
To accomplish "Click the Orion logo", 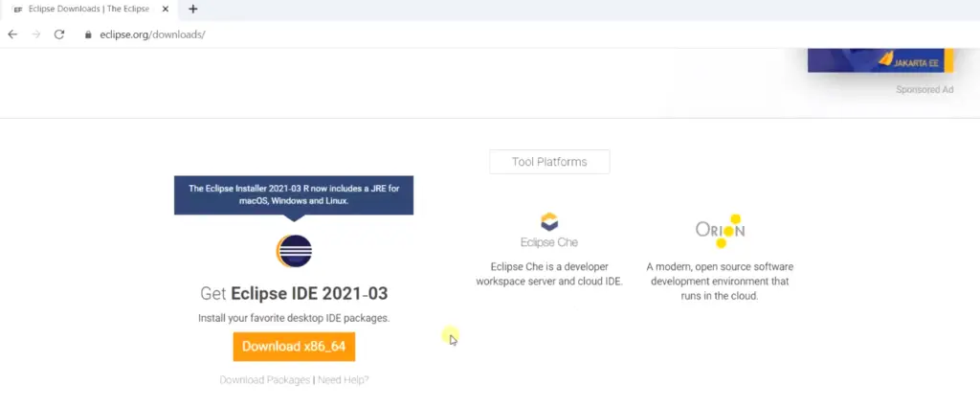I will point(720,231).
